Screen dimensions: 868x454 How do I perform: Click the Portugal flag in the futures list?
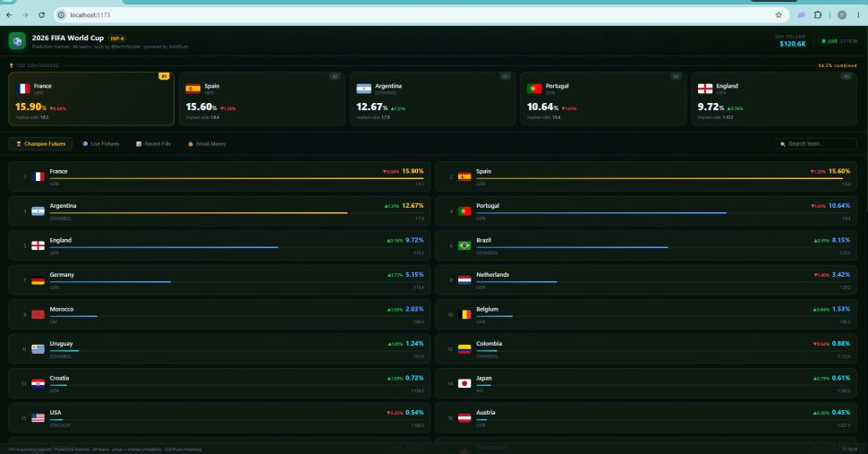click(464, 211)
